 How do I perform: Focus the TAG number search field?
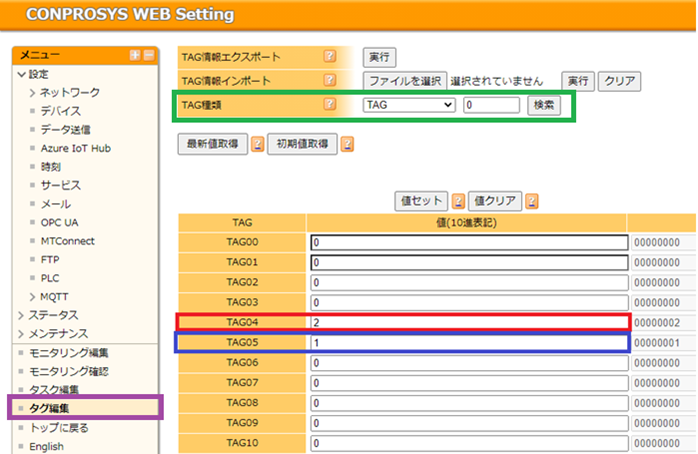coord(491,105)
